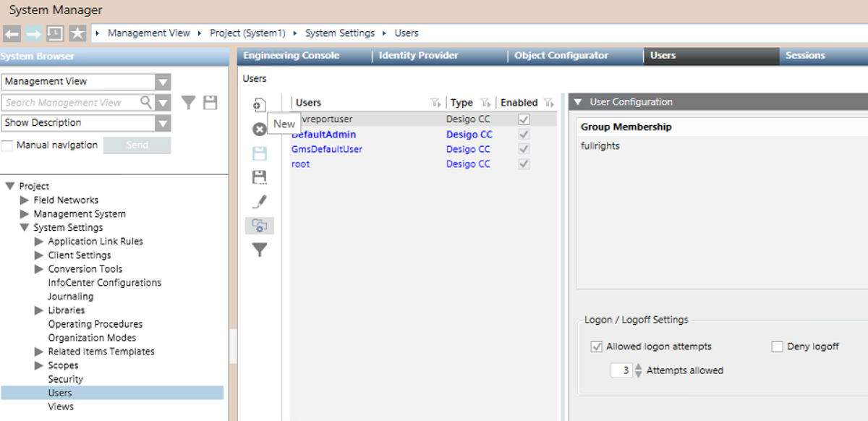Click the Search Management View field

(71, 103)
